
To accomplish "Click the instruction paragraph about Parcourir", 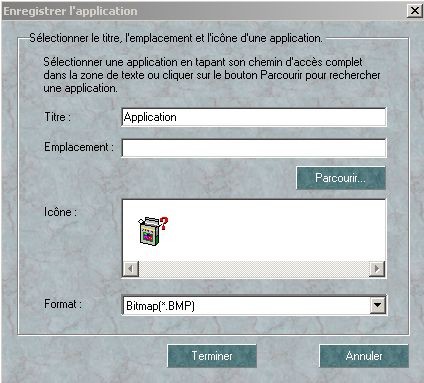I will tap(212, 75).
